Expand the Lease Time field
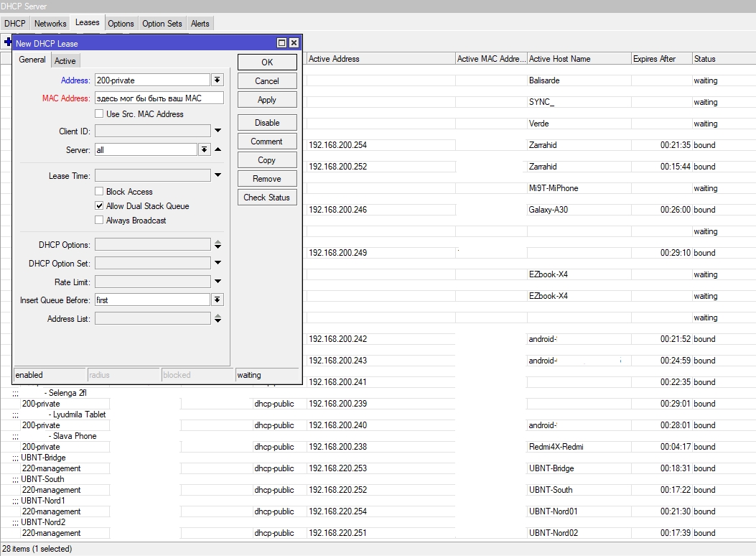The image size is (756, 556). click(218, 175)
